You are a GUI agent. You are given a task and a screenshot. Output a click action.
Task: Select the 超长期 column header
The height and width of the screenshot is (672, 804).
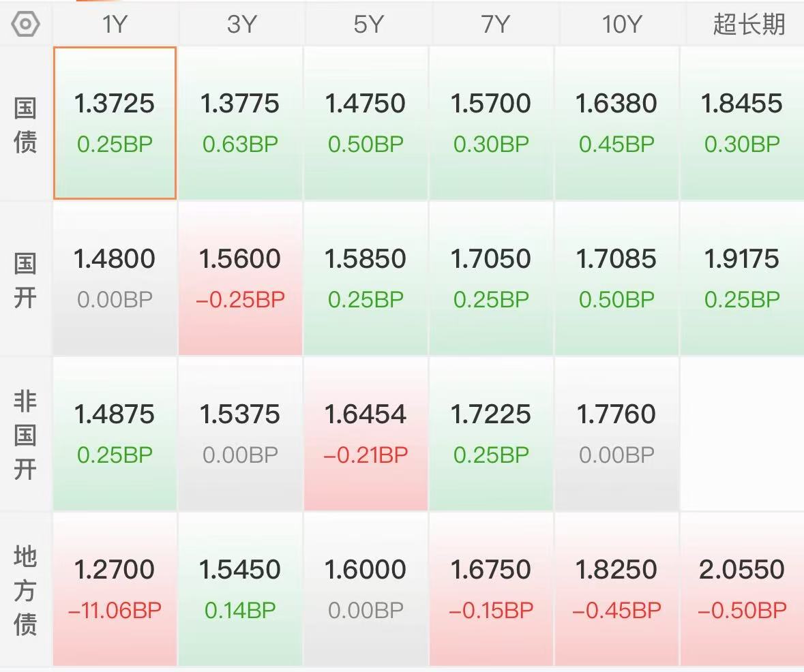(x=749, y=24)
